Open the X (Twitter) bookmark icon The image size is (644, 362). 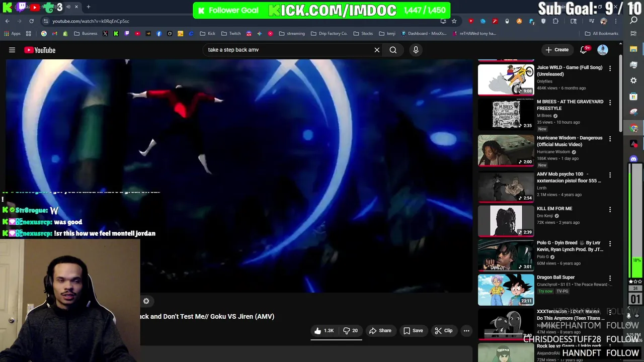[x=105, y=34]
